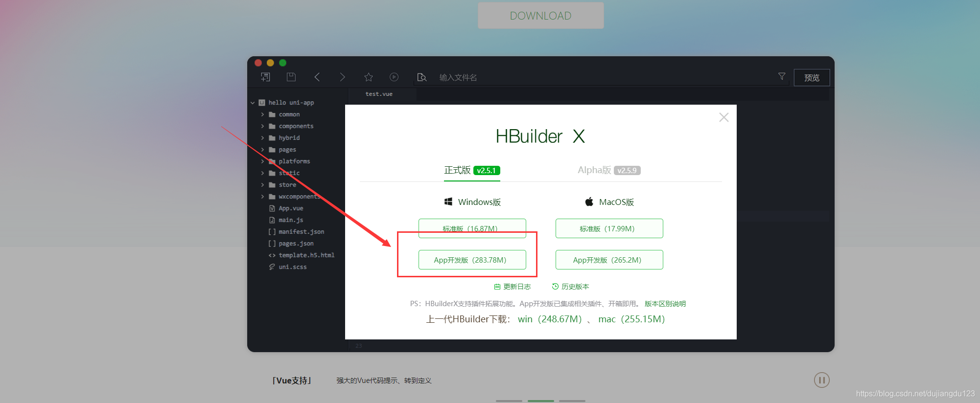Image resolution: width=980 pixels, height=403 pixels.
Task: Click the file search icon
Action: 421,77
